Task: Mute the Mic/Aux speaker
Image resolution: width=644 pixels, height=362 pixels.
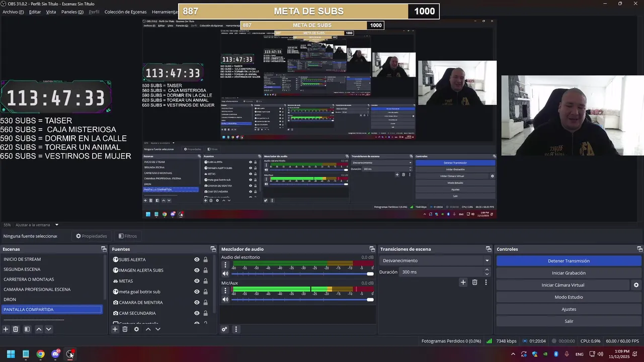Action: 225,299
